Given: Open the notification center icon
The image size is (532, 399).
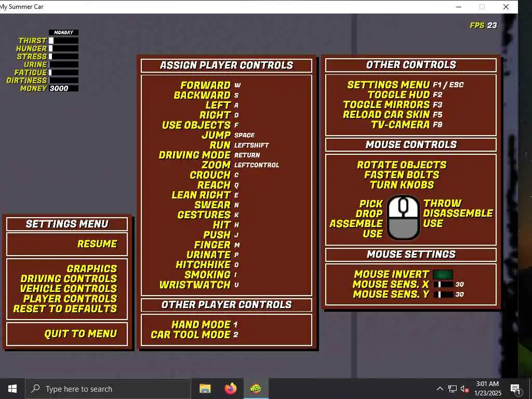Looking at the screenshot, I should point(515,389).
